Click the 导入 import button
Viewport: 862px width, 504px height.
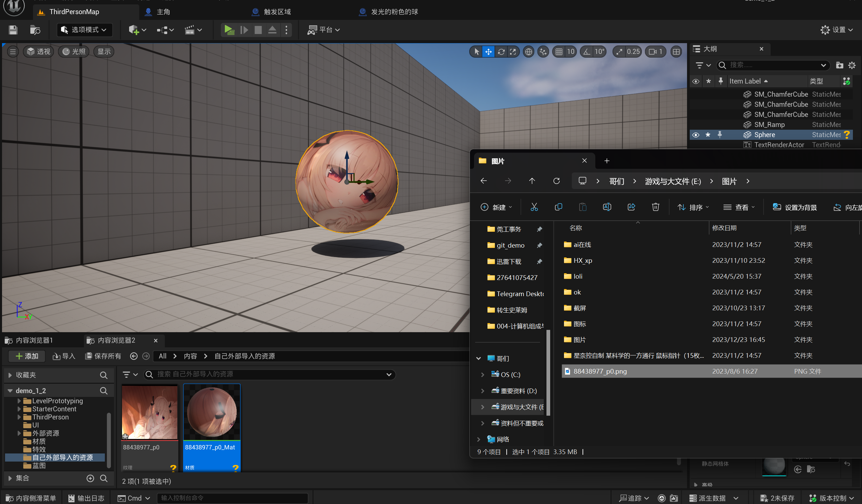(64, 356)
